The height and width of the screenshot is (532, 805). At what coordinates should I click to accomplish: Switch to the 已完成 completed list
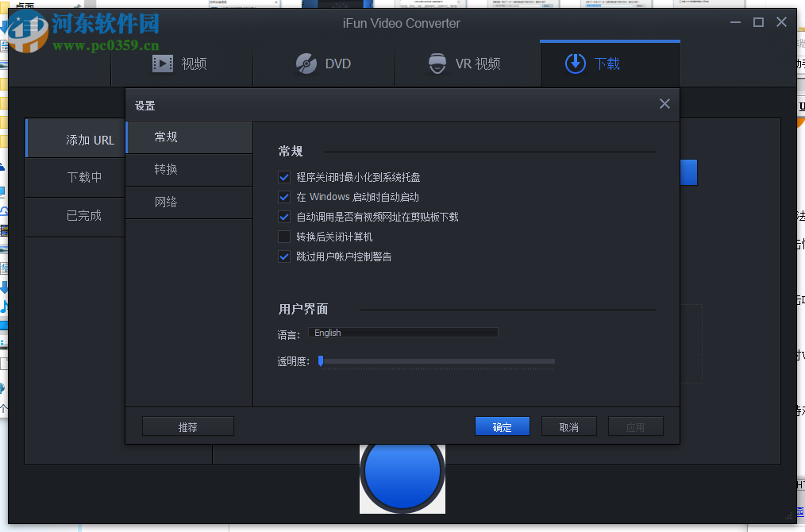click(83, 216)
